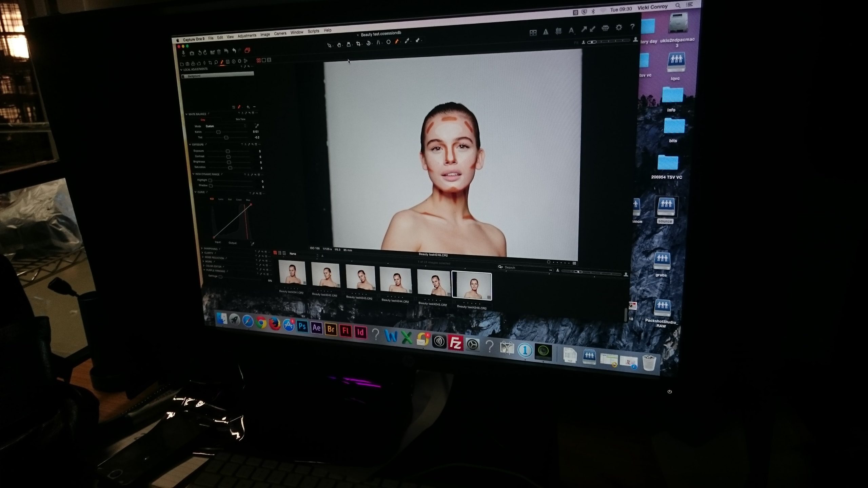Select thumbnail Beauty test4243.CR2
The height and width of the screenshot is (488, 868).
coord(360,278)
